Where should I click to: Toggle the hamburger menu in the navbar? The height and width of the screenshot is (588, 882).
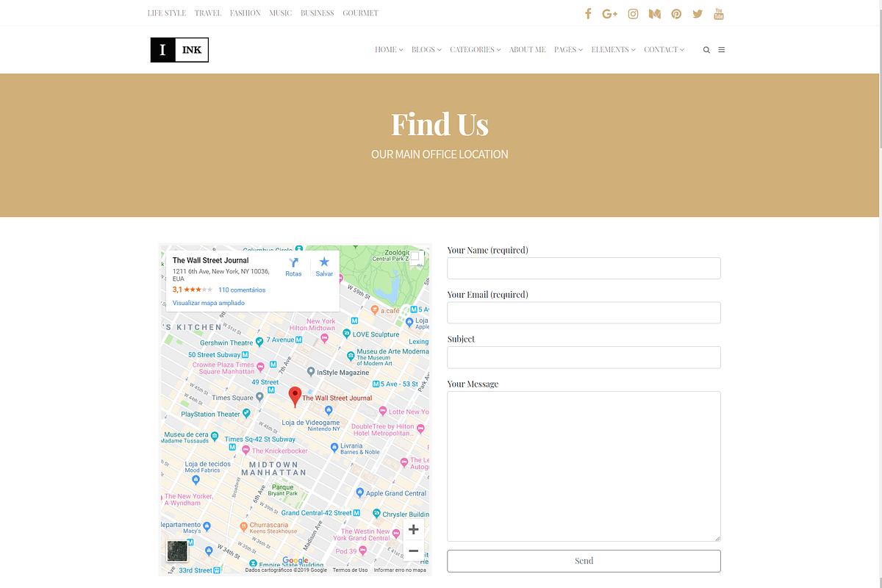tap(721, 49)
